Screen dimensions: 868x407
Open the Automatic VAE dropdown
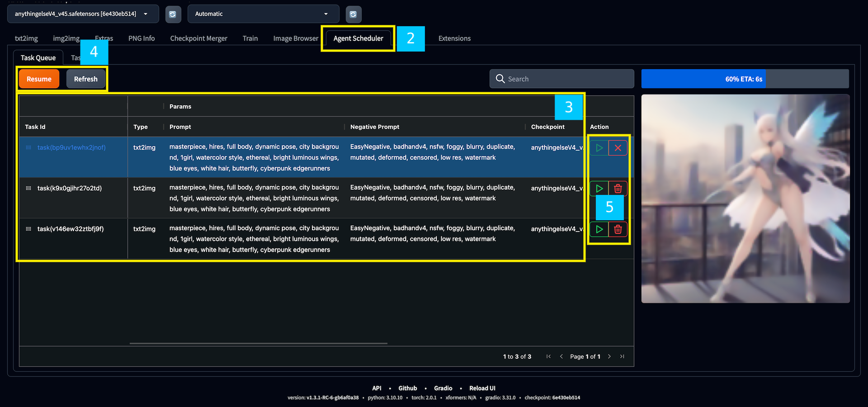[x=263, y=14]
